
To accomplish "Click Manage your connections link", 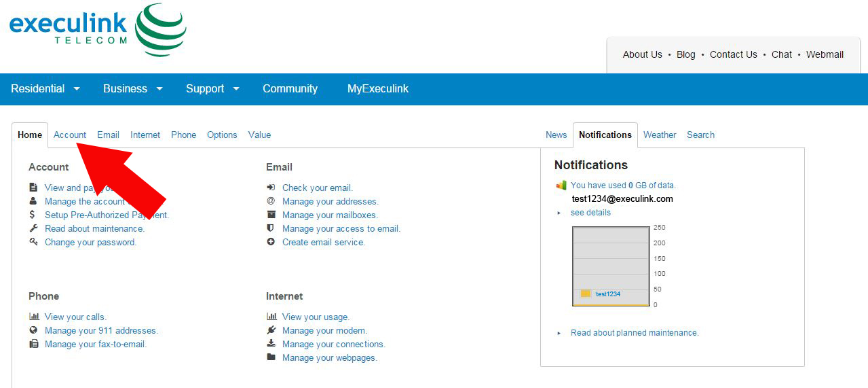I will 334,344.
